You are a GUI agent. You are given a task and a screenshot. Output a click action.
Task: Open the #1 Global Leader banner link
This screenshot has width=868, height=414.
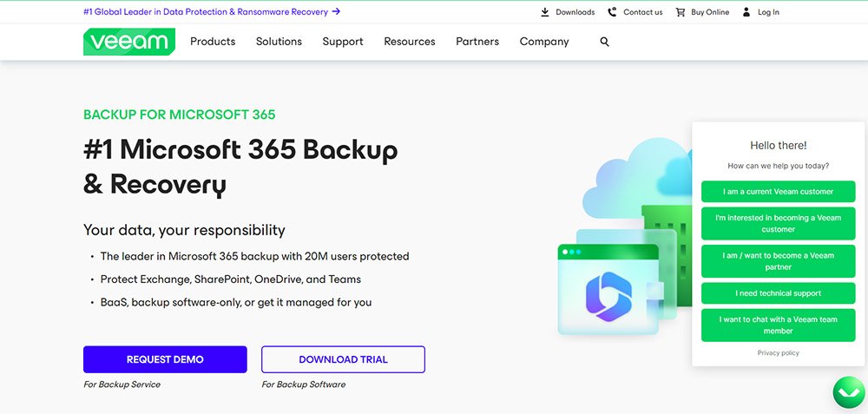pos(212,11)
